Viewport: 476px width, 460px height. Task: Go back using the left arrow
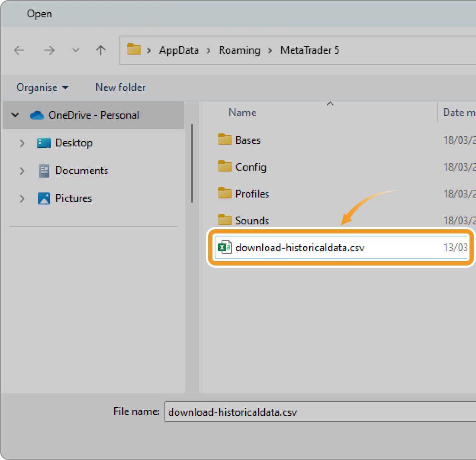pos(19,50)
